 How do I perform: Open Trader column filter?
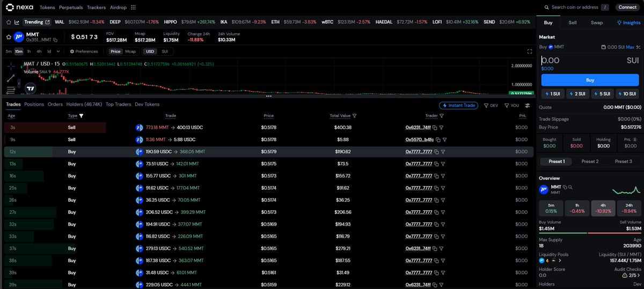click(x=442, y=115)
